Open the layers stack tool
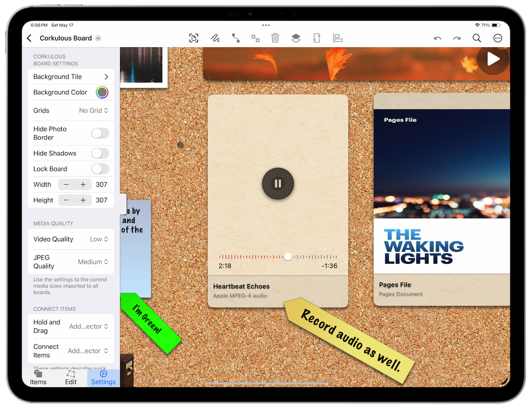Image resolution: width=532 pixels, height=408 pixels. click(296, 38)
